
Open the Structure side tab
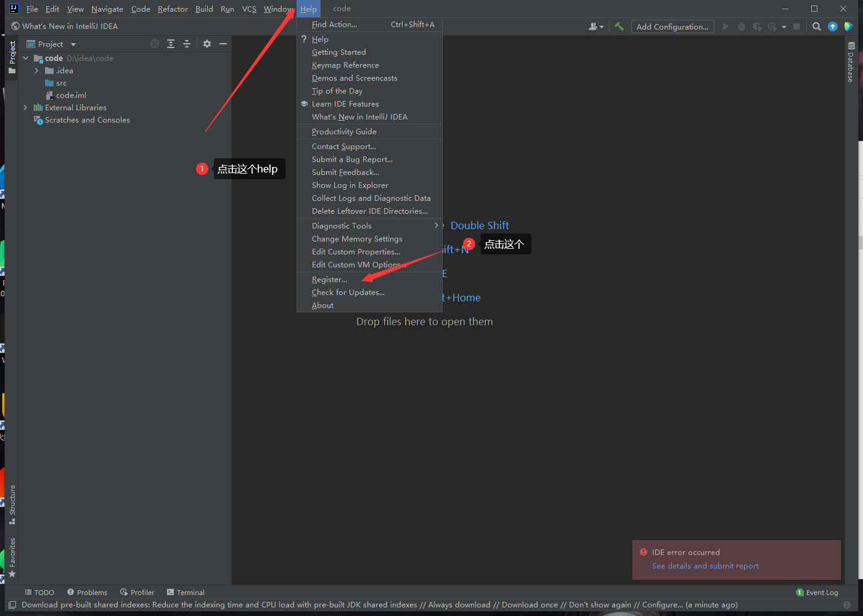(12, 505)
